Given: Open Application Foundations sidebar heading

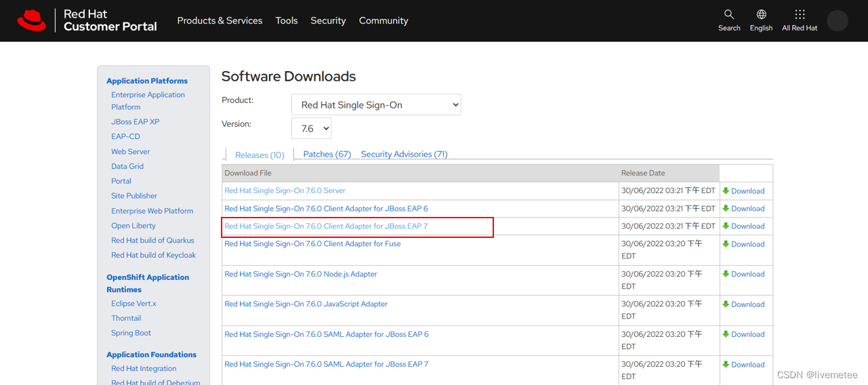Looking at the screenshot, I should (x=151, y=354).
